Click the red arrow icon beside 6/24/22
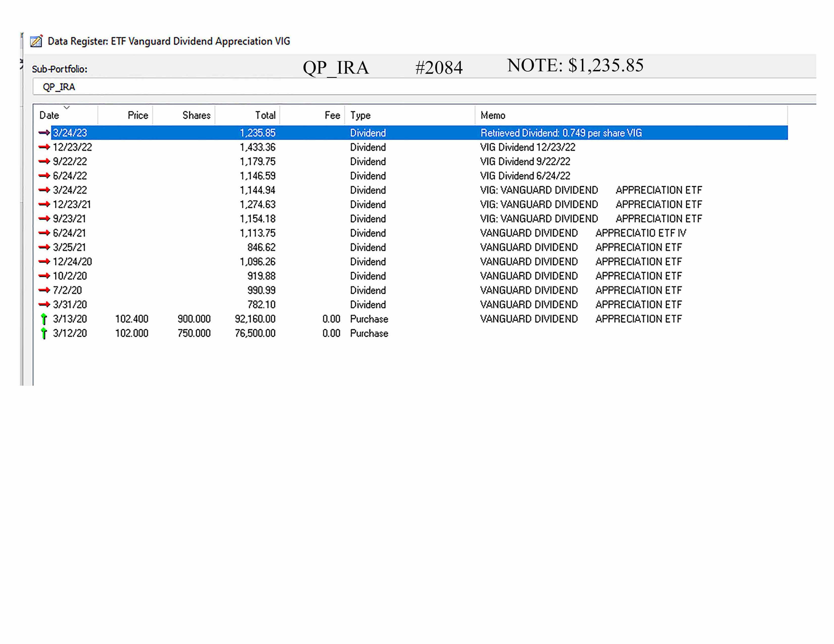The image size is (834, 644). click(44, 176)
